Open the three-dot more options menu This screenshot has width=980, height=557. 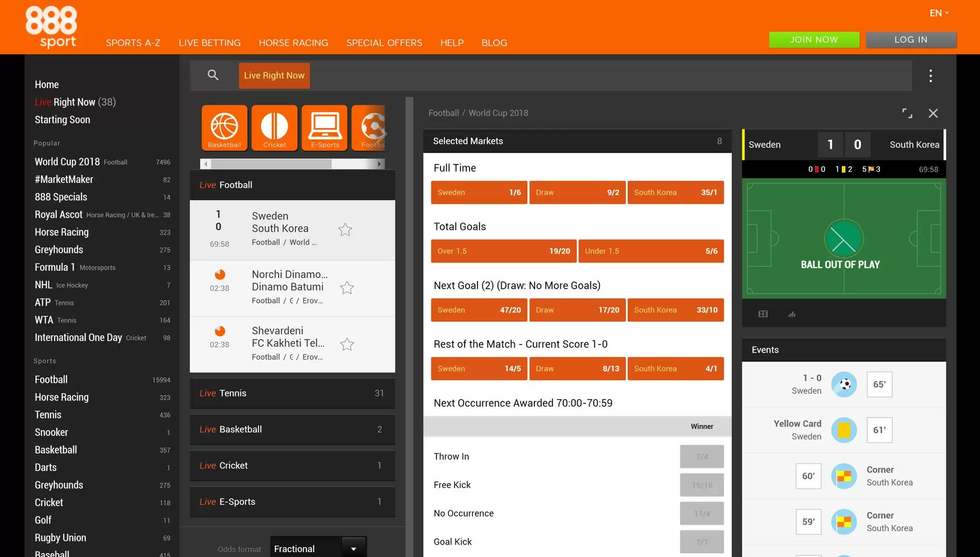click(x=930, y=76)
